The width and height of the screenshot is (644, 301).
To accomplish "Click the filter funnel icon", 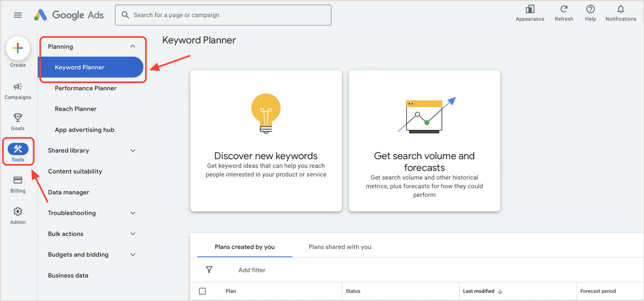I will (x=209, y=270).
